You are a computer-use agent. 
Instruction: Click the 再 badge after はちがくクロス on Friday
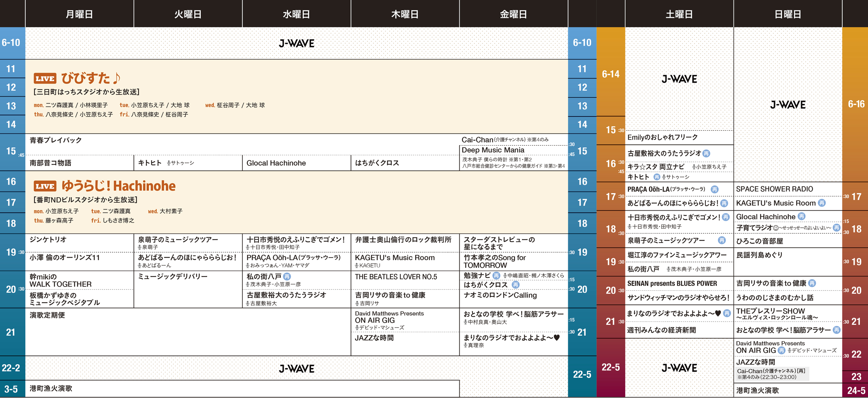click(515, 285)
